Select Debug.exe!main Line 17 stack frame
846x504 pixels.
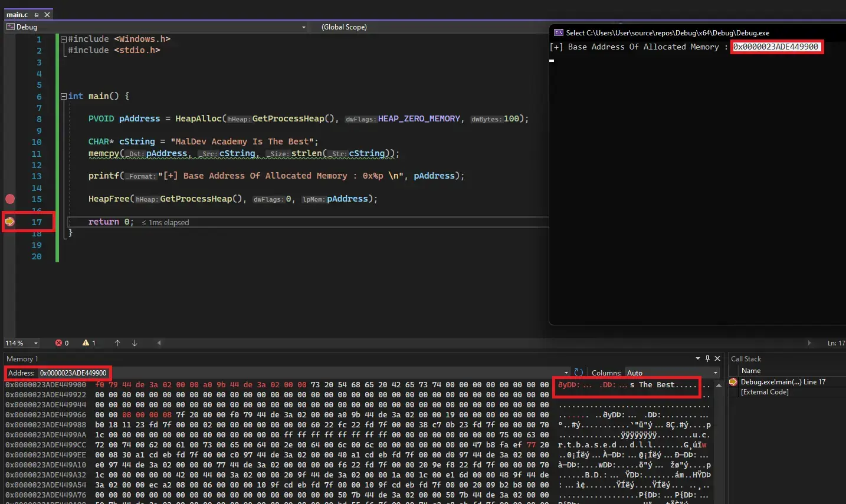point(783,382)
